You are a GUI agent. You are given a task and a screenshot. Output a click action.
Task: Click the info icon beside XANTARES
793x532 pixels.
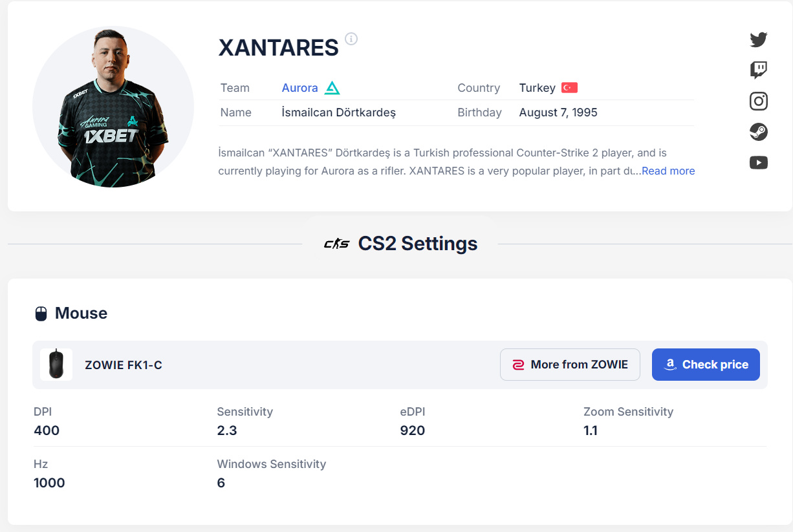[x=351, y=39]
